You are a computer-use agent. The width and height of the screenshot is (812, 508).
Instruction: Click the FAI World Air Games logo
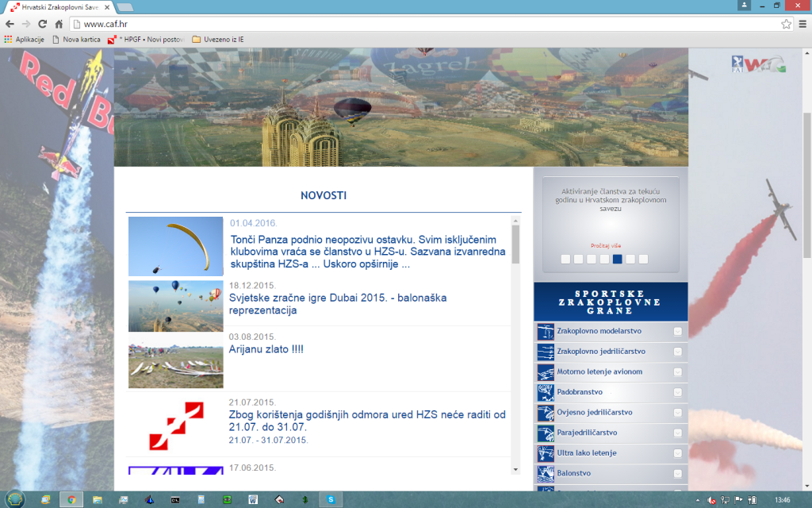[x=758, y=64]
